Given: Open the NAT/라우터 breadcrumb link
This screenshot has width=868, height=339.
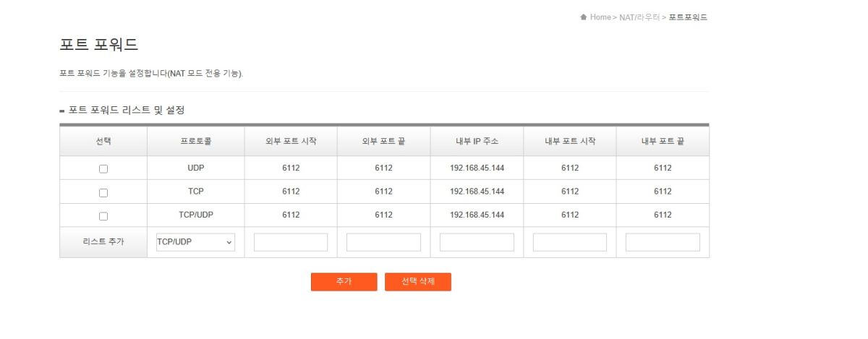Looking at the screenshot, I should tap(639, 17).
